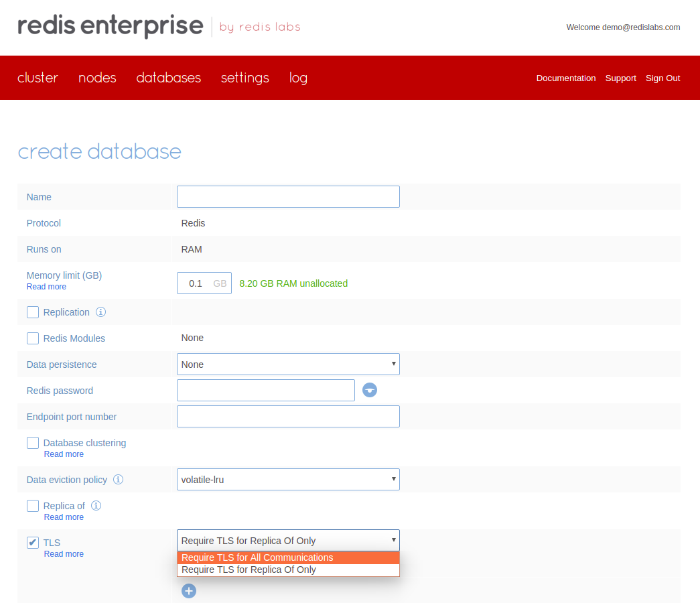Uncheck the TLS checkbox
This screenshot has height=603, width=700.
(x=33, y=543)
